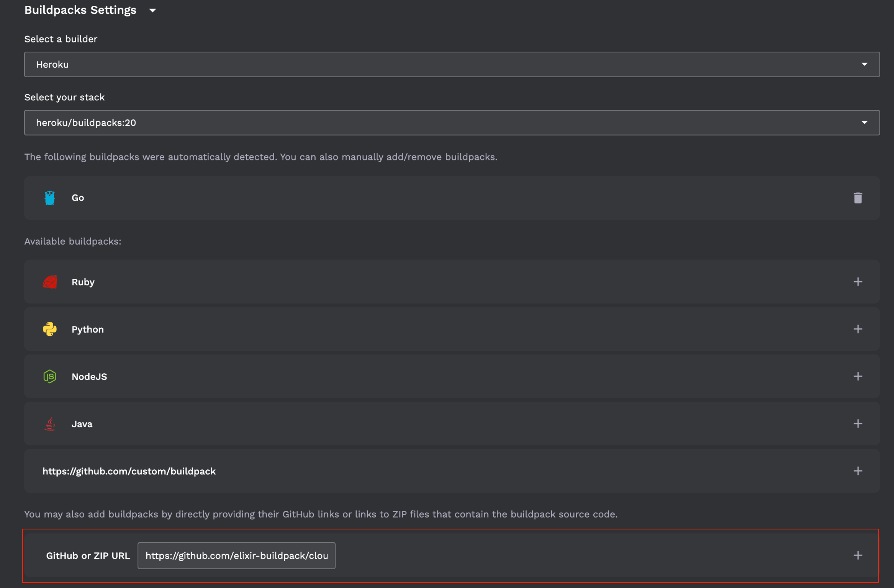Add the custom github buildpack plus icon

(858, 471)
